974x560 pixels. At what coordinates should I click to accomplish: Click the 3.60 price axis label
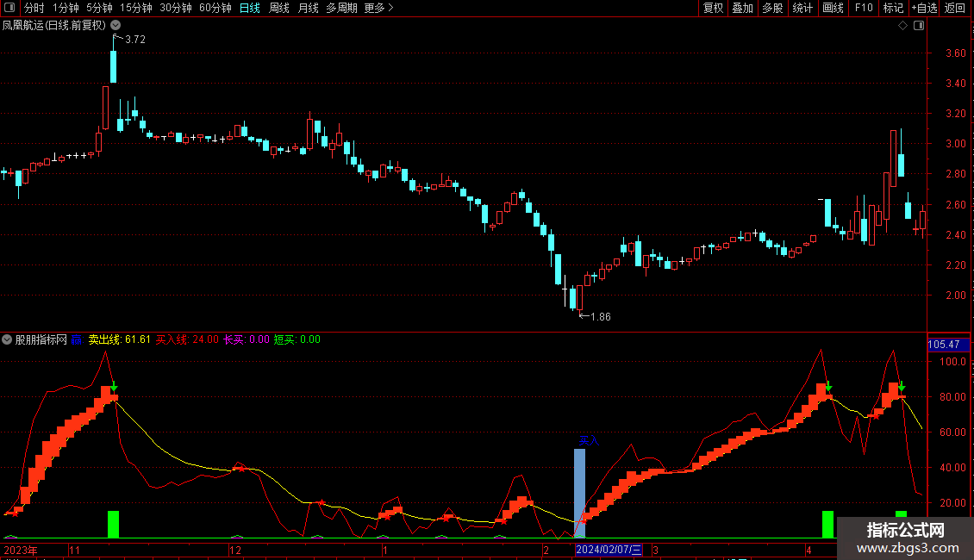955,53
